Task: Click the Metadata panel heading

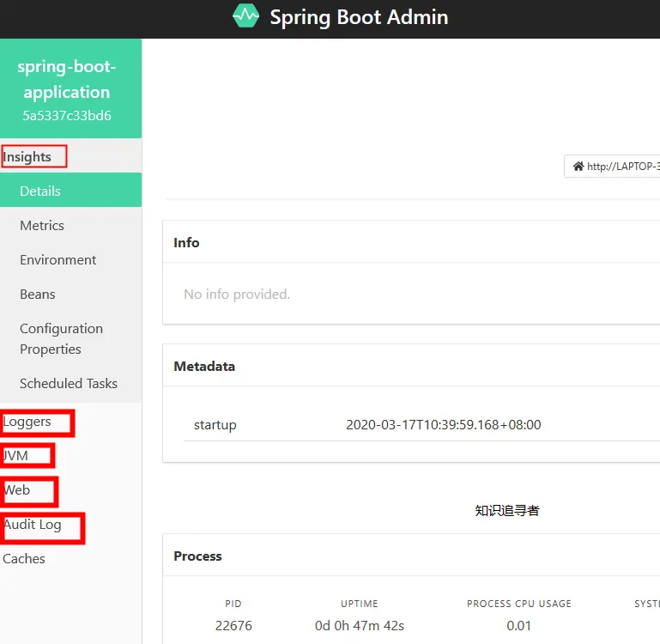Action: tap(204, 366)
